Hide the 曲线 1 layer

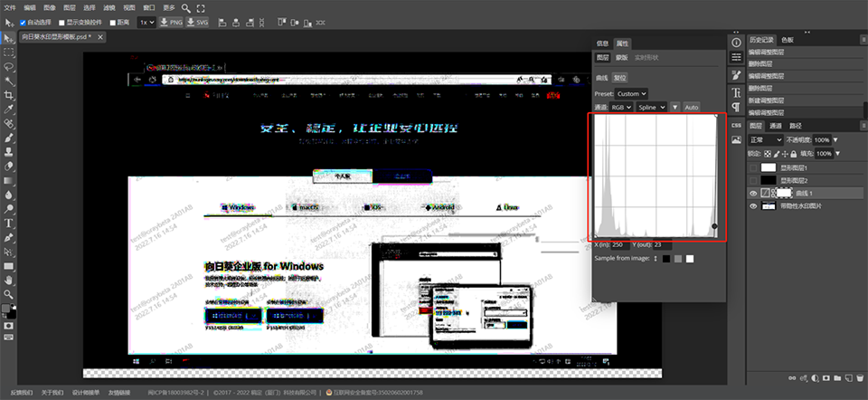[753, 194]
